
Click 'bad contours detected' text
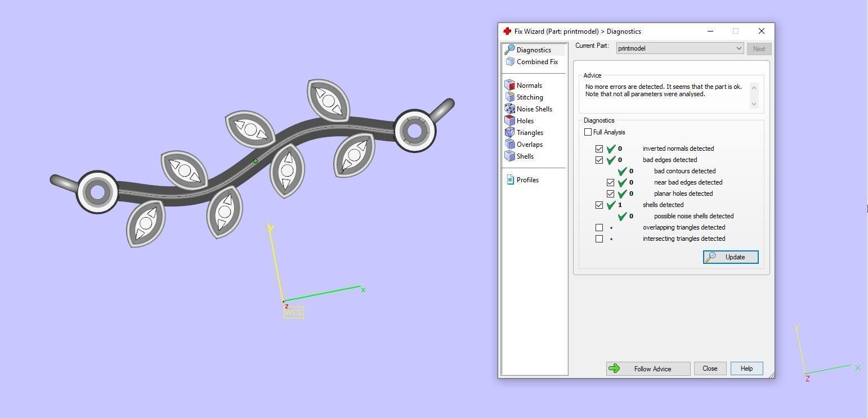pyautogui.click(x=684, y=171)
